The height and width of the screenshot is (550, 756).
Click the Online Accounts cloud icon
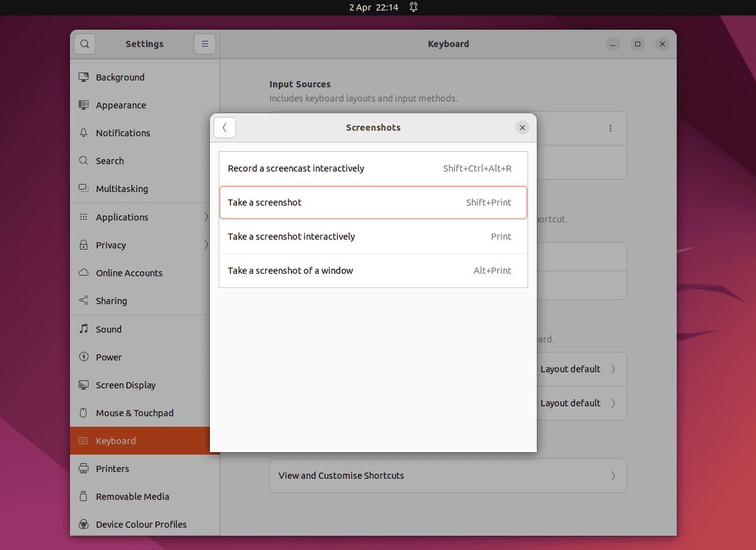click(x=84, y=273)
